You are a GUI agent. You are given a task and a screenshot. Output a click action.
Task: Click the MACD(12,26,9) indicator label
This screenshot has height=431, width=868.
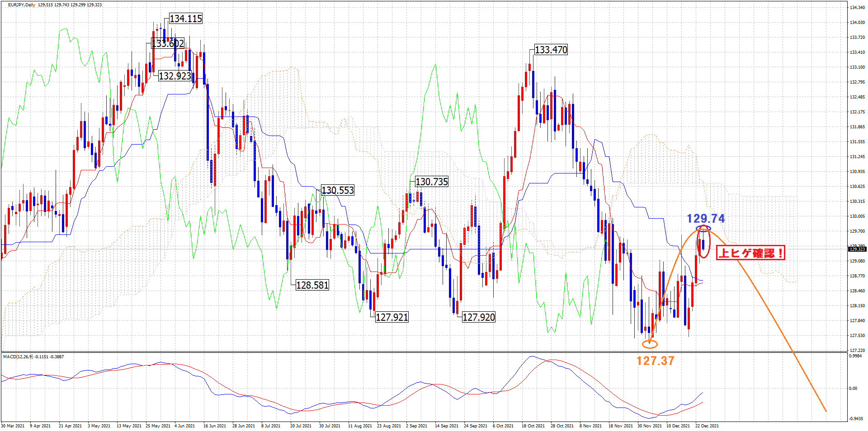(x=33, y=357)
